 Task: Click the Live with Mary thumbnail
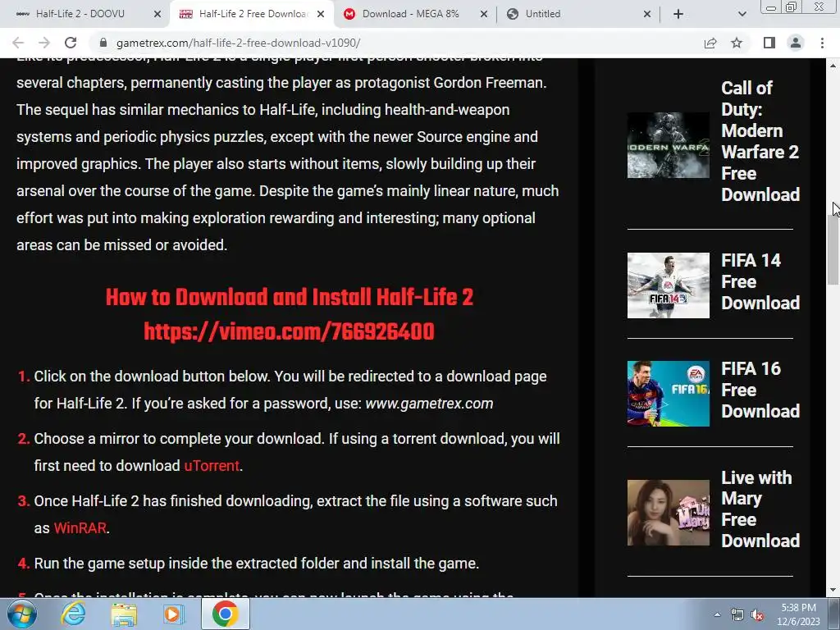click(x=669, y=513)
